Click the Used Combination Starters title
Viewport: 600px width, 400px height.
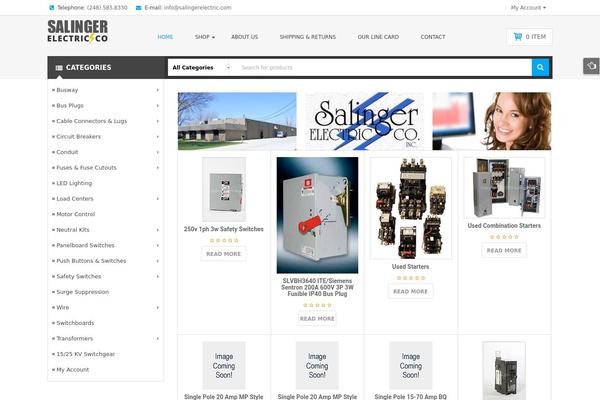(x=504, y=225)
